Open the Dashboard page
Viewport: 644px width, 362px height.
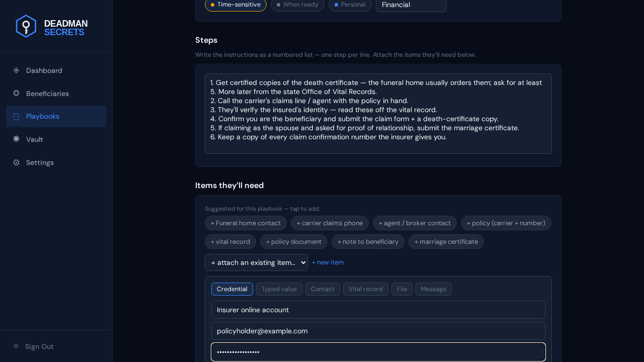[x=56, y=70]
